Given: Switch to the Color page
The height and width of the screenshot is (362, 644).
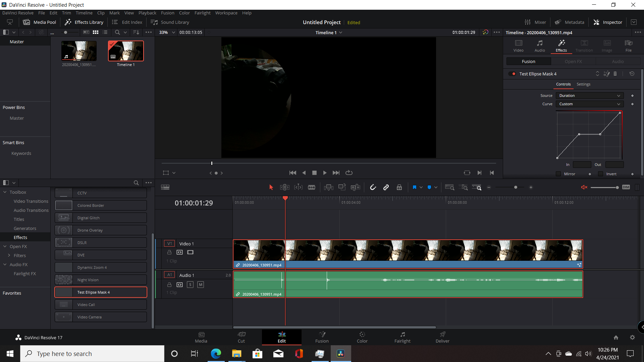Looking at the screenshot, I should (362, 337).
